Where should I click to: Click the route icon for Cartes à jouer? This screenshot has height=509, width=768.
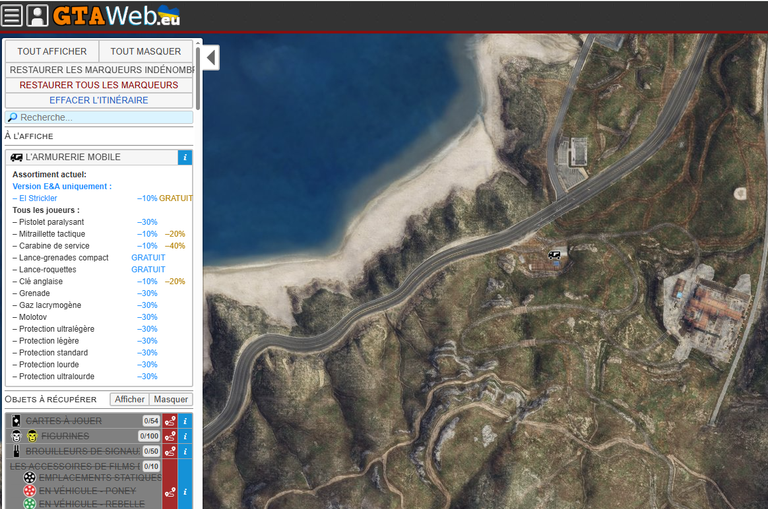coord(170,421)
